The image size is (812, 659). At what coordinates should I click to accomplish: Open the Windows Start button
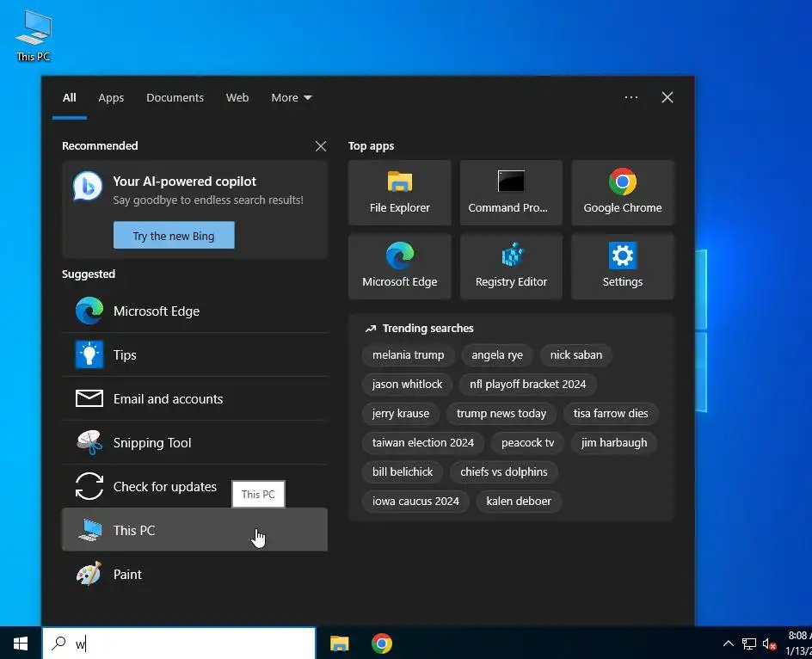[x=20, y=644]
